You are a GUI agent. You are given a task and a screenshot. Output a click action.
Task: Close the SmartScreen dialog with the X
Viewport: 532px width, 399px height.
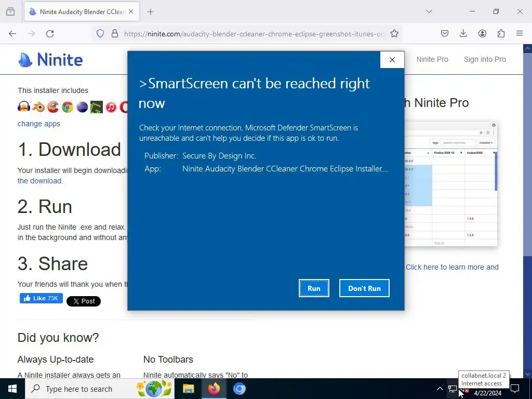[392, 60]
